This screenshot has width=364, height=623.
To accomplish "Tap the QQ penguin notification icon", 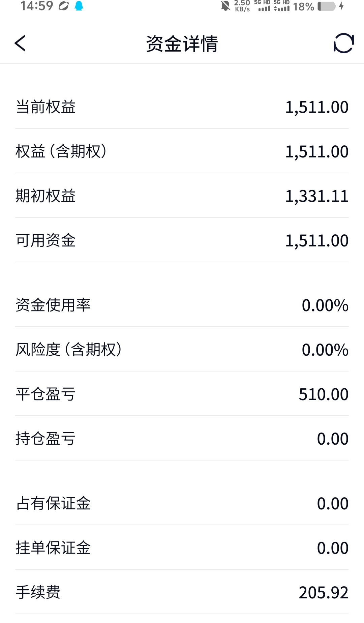I will click(79, 6).
